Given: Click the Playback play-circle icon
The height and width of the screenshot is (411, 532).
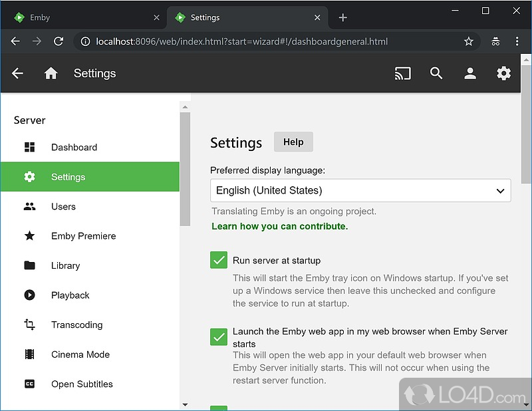Looking at the screenshot, I should tap(29, 295).
